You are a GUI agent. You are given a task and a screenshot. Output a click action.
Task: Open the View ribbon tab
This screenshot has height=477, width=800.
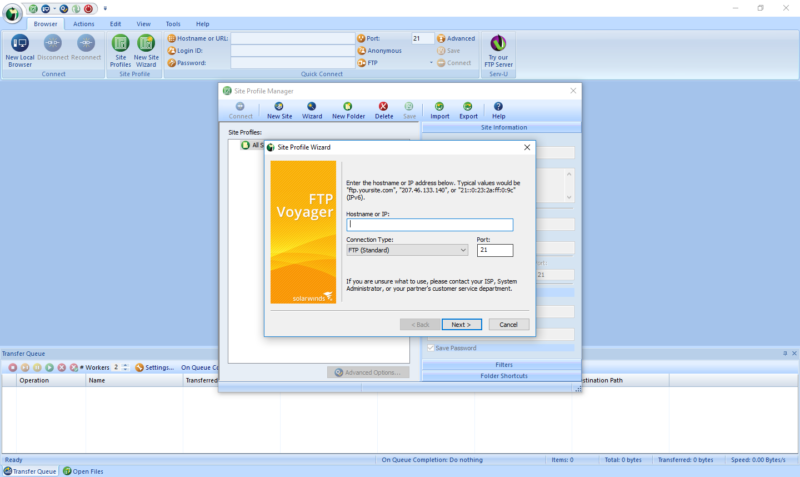coord(143,24)
